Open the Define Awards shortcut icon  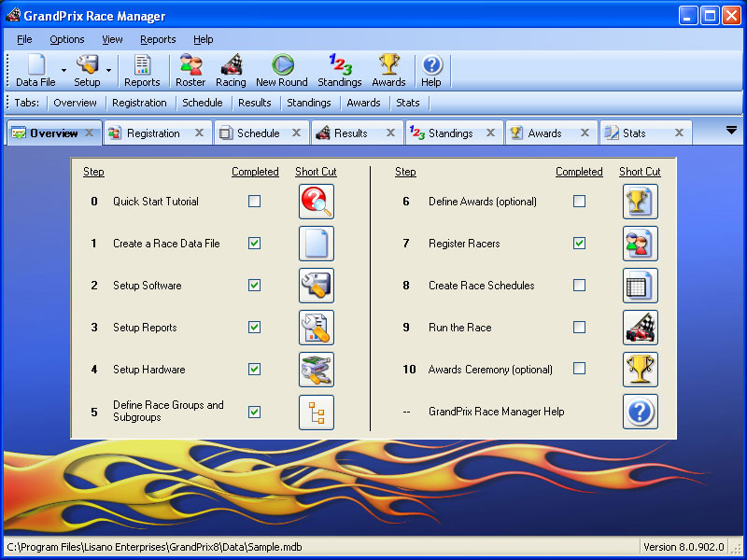pyautogui.click(x=641, y=202)
